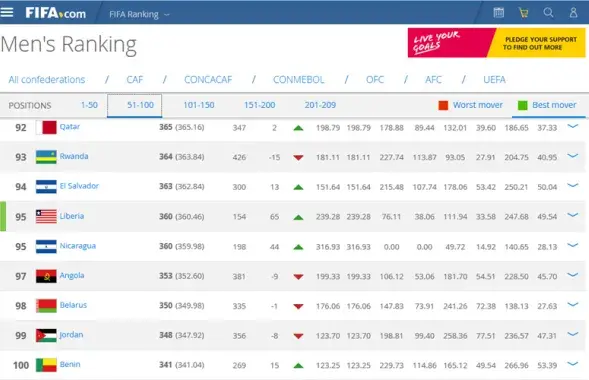Expand the Benin row details chevron
Viewport: 589px width, 380px height.
(x=572, y=363)
